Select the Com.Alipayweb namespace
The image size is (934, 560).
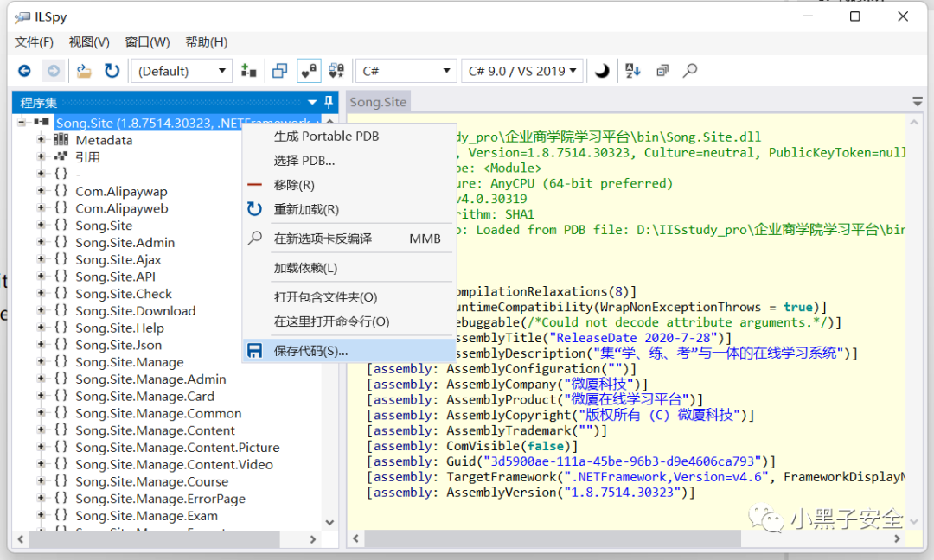click(122, 208)
